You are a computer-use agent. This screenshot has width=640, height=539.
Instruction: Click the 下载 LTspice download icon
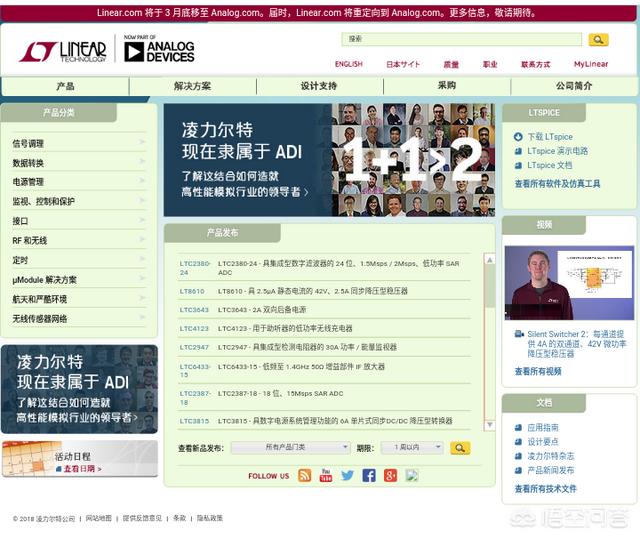[x=518, y=137]
